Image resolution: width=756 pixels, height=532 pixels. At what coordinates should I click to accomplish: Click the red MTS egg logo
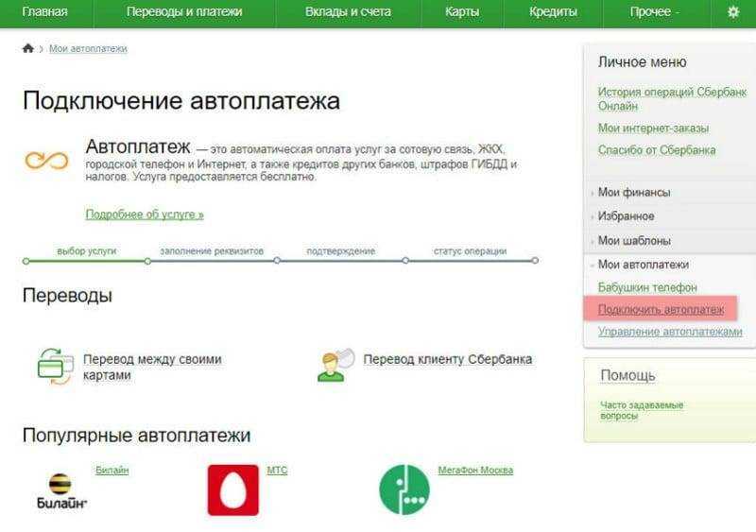[x=233, y=490]
